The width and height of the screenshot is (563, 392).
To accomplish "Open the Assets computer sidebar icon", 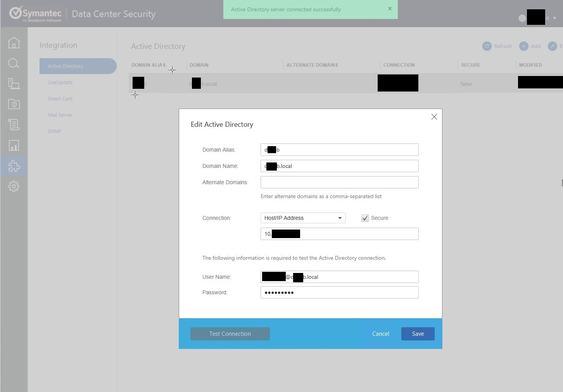I will click(14, 84).
